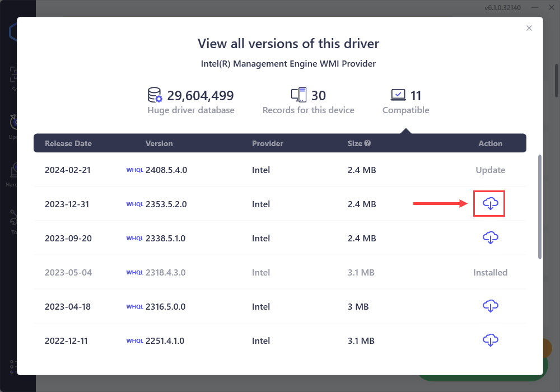Download driver version 2353.5.2.0
Viewport: 560px width, 392px height.
(490, 204)
